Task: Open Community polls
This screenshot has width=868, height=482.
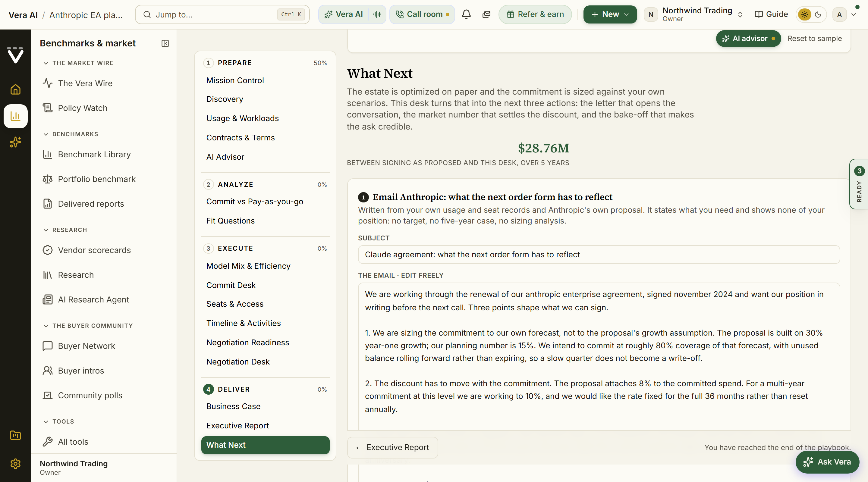Action: [x=105, y=396]
